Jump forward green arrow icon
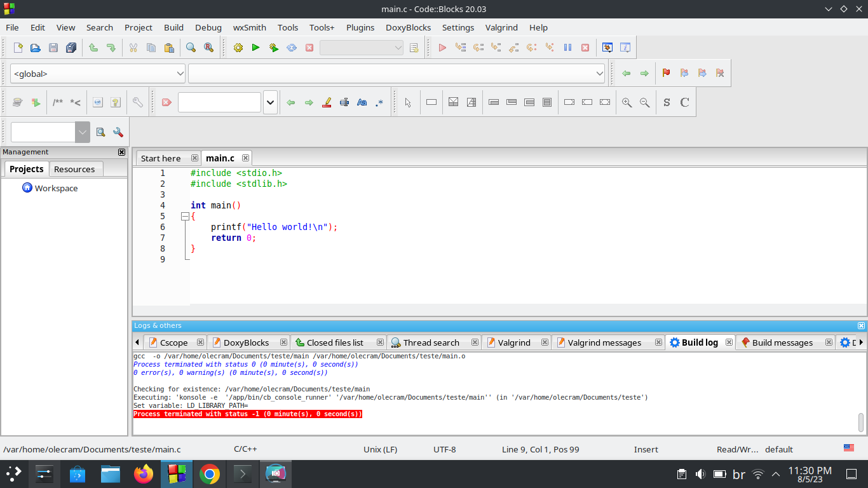Viewport: 868px width, 488px height. [644, 74]
